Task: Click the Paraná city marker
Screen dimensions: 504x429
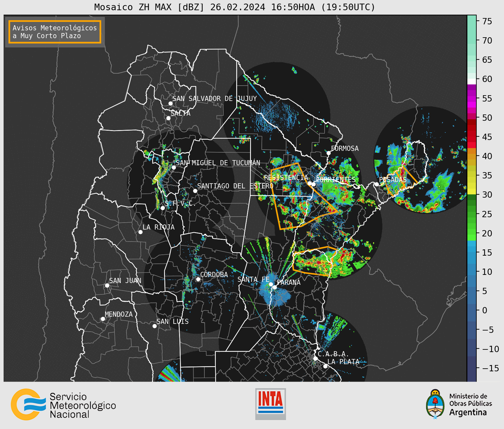Action: [275, 287]
